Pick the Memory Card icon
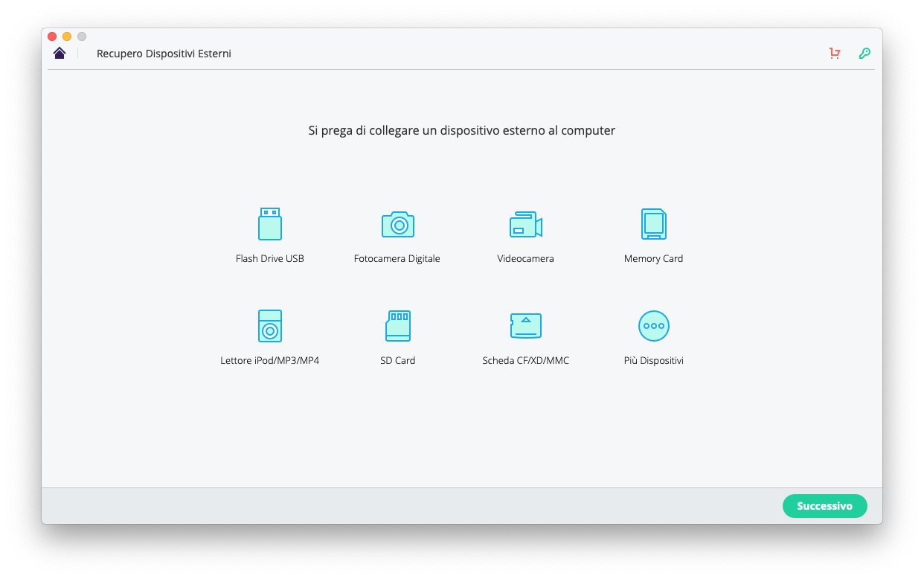Image resolution: width=924 pixels, height=579 pixels. tap(654, 224)
